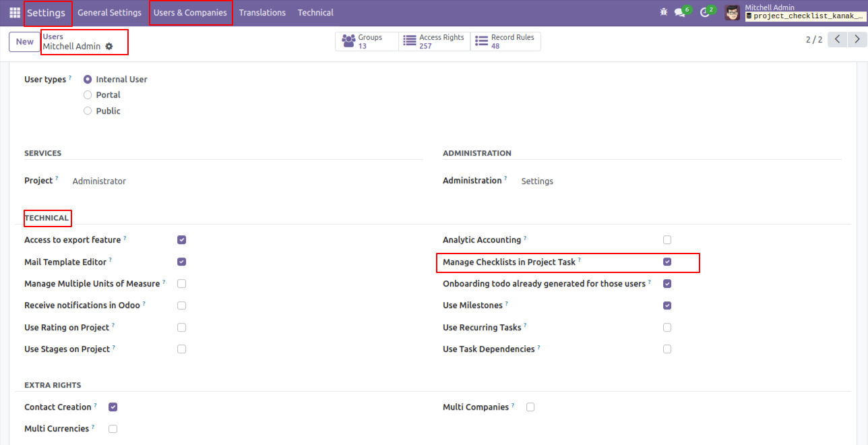Screen dimensions: 868x445
Task: Open Access Rights 257 stat button
Action: pyautogui.click(x=434, y=42)
